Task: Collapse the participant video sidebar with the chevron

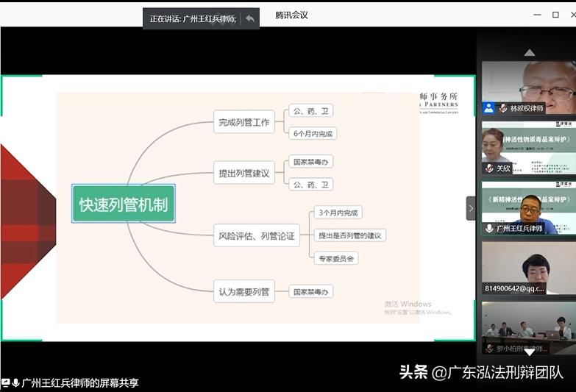Action: click(x=471, y=208)
